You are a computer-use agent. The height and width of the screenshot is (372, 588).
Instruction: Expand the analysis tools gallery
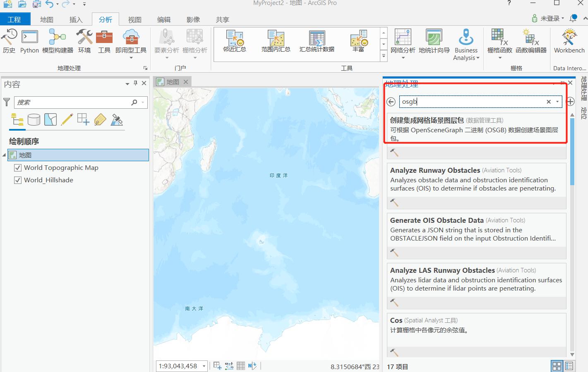384,57
